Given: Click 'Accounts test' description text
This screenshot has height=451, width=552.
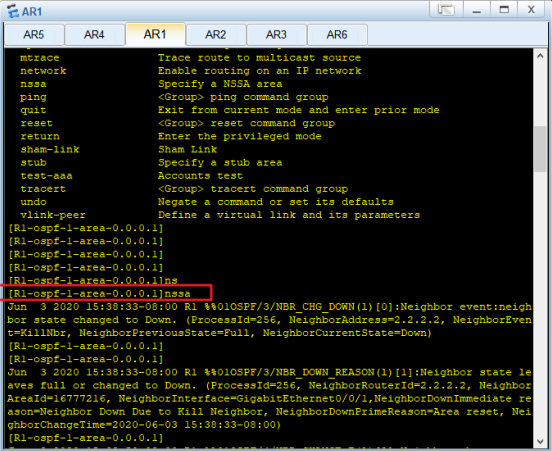Looking at the screenshot, I should click(200, 176).
